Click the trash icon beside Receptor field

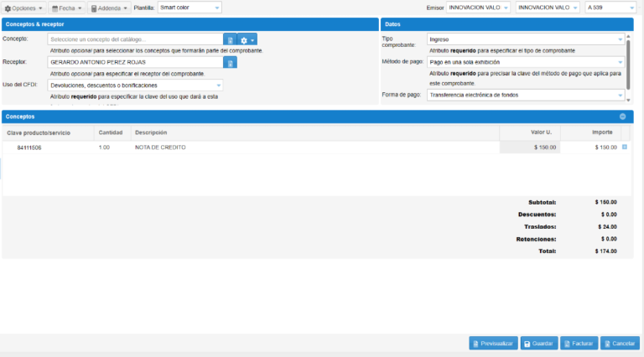click(230, 62)
